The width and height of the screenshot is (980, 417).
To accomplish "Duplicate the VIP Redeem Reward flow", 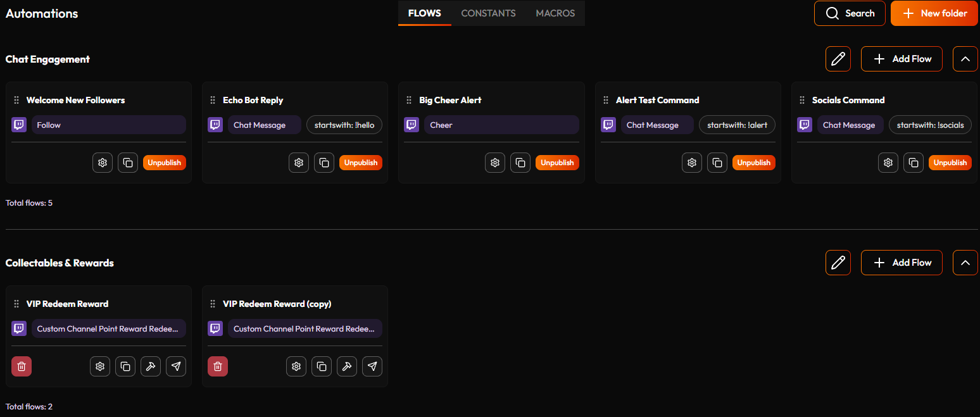I will pyautogui.click(x=125, y=366).
